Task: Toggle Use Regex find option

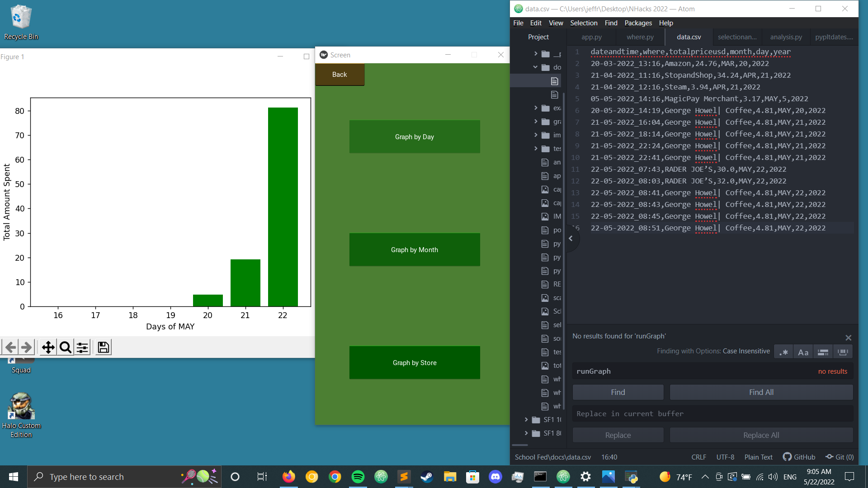Action: pos(784,352)
